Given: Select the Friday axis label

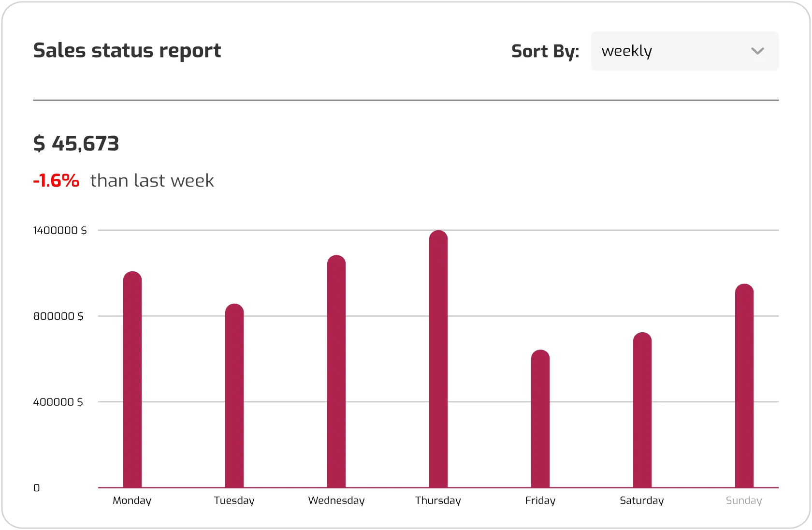Looking at the screenshot, I should coord(540,501).
